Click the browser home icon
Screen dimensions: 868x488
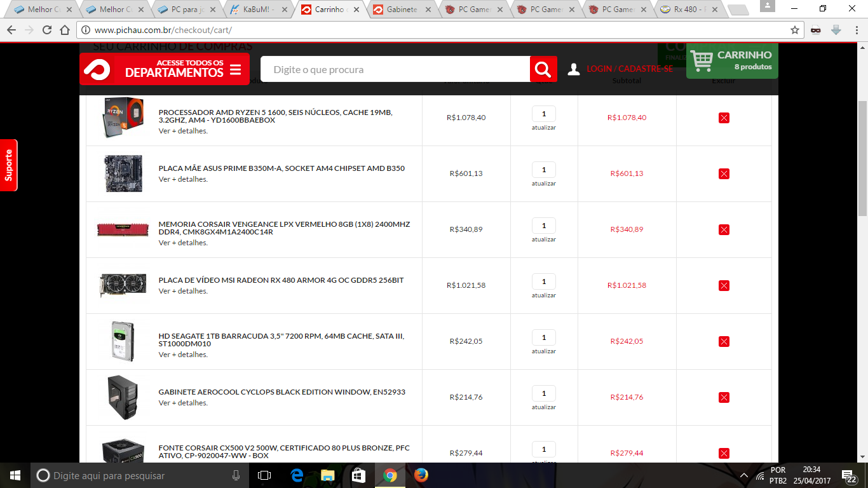click(65, 30)
